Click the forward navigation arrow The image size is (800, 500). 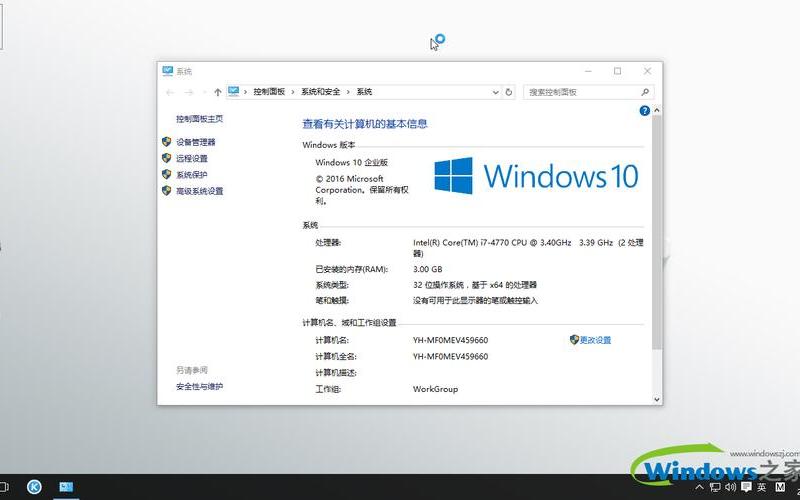coord(189,92)
